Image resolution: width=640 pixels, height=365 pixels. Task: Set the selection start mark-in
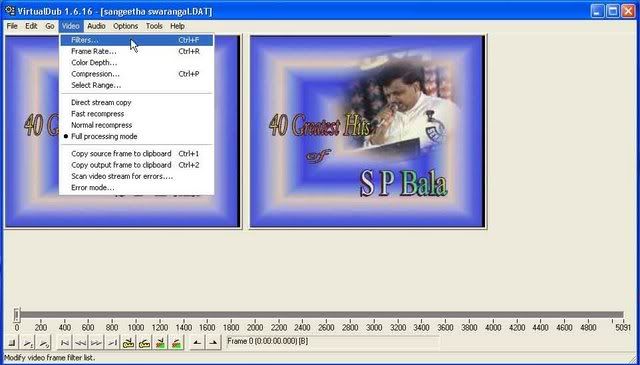(x=197, y=343)
